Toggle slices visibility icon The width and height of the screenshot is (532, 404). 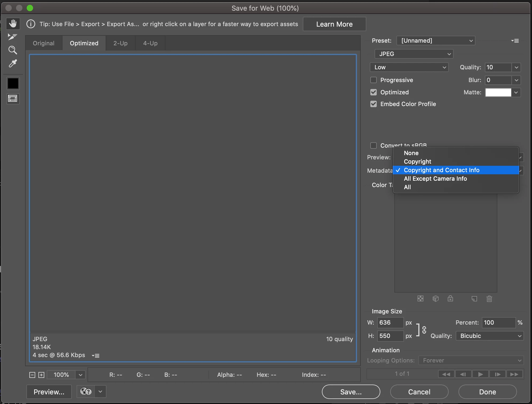pos(13,99)
